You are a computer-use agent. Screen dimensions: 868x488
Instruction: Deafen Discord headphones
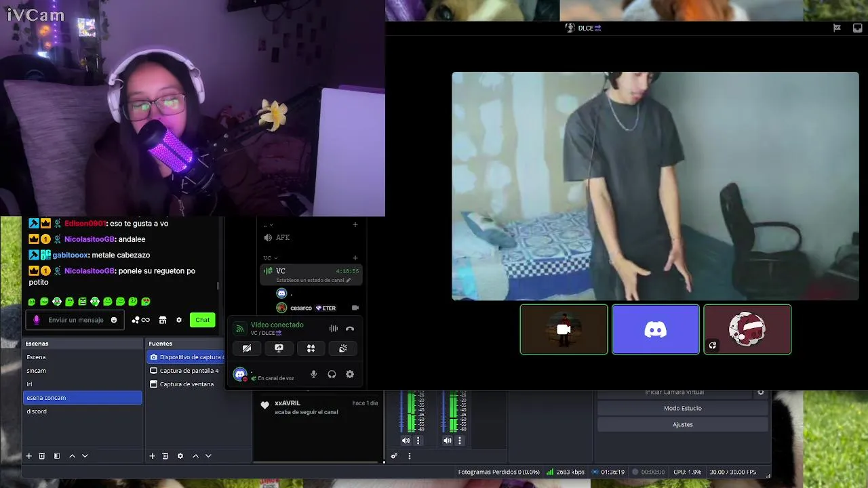pyautogui.click(x=332, y=374)
